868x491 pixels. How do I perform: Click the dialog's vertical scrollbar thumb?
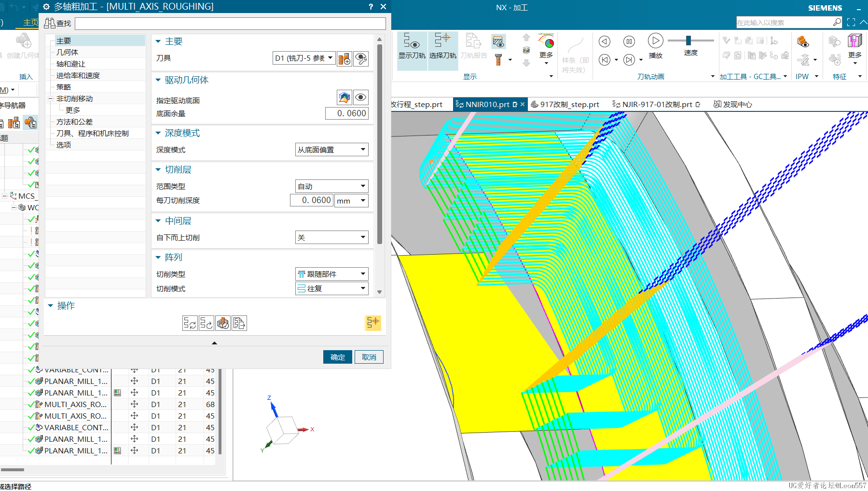coord(380,144)
